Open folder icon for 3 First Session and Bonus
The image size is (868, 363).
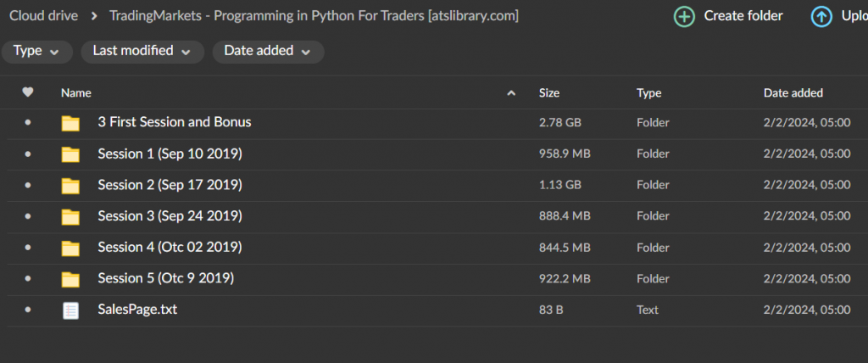coord(70,123)
